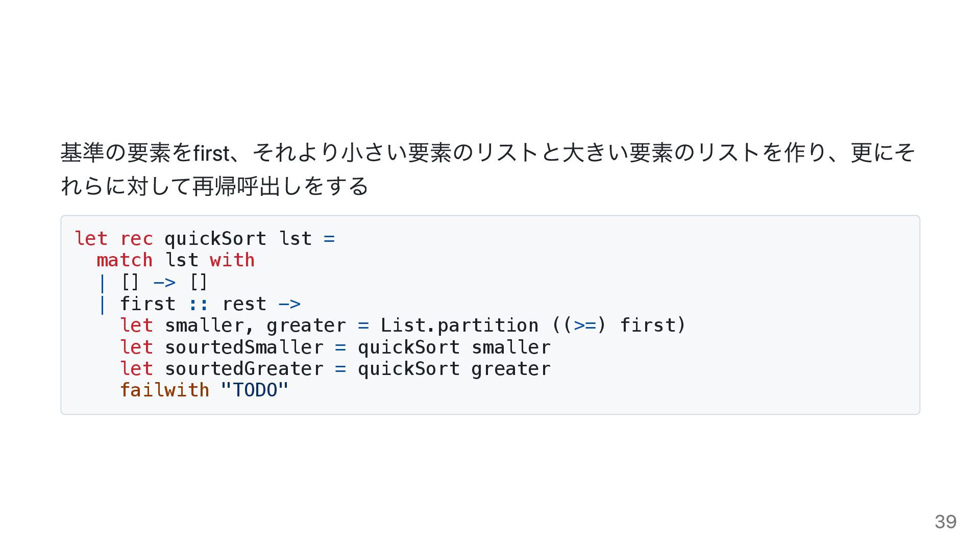Click the 'with' keyword after lst

pos(232,260)
